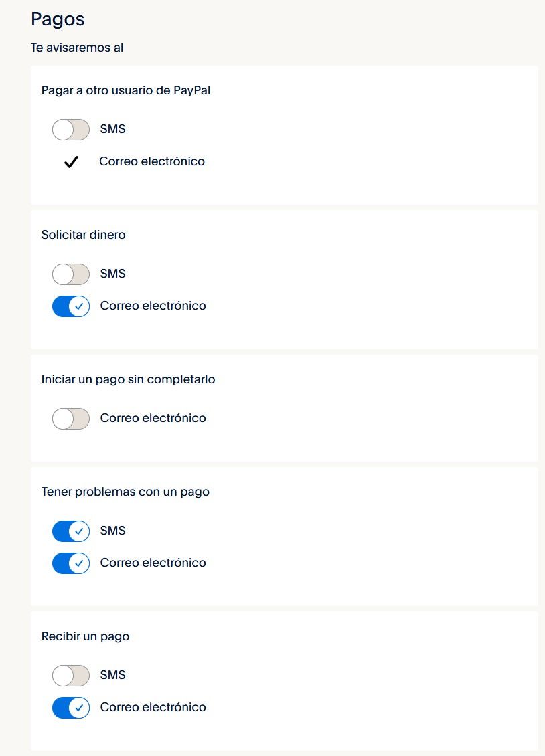Image resolution: width=545 pixels, height=756 pixels.
Task: Click the Correo electrónico label under Recibir un pago
Action: tap(153, 707)
